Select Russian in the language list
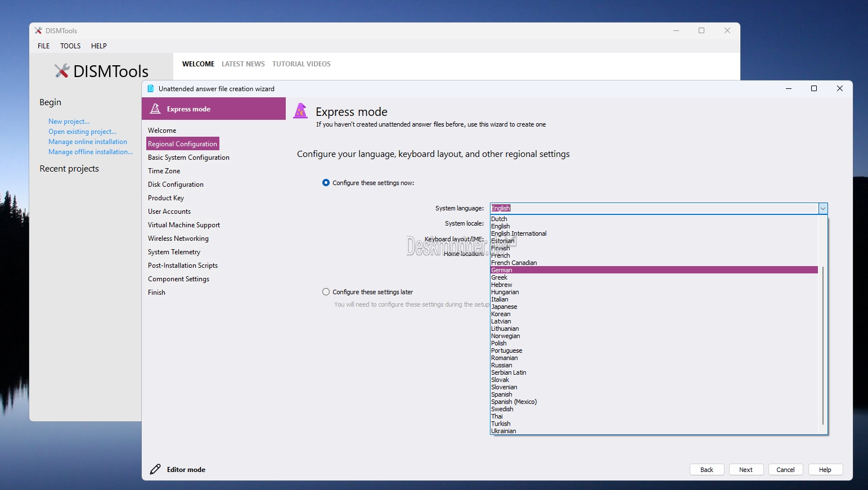Viewport: 868px width, 490px height. 654,365
